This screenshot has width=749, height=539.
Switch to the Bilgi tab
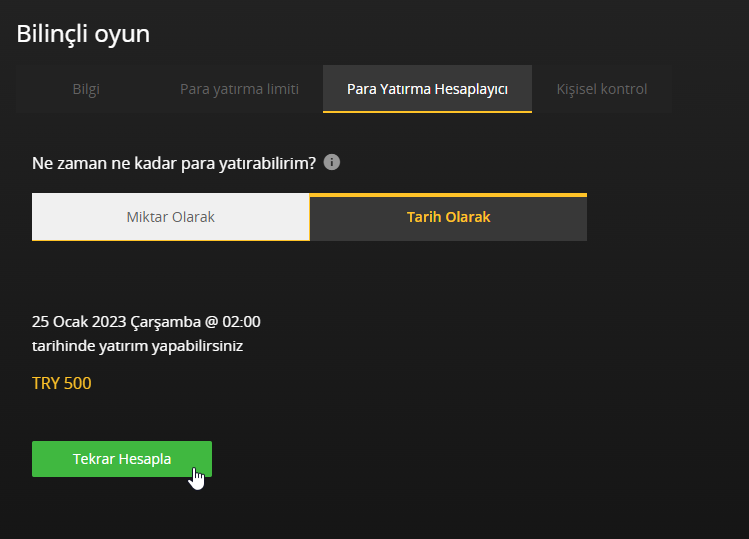tap(86, 89)
